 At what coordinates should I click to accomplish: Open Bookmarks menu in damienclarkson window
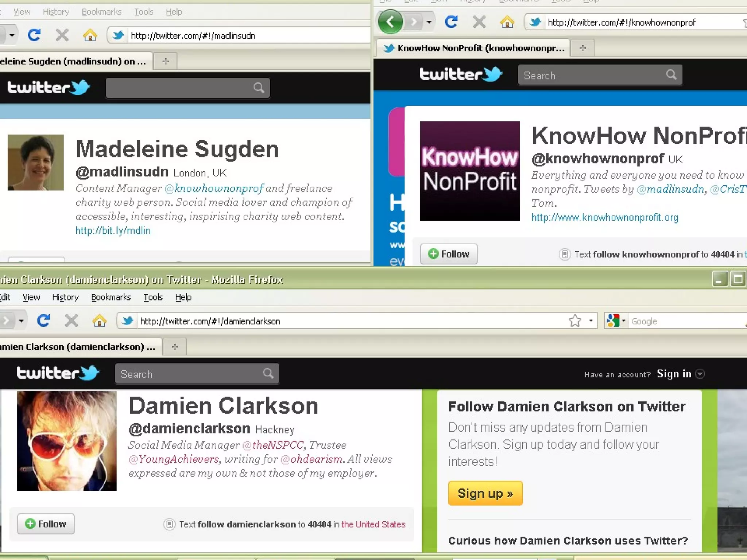point(111,297)
